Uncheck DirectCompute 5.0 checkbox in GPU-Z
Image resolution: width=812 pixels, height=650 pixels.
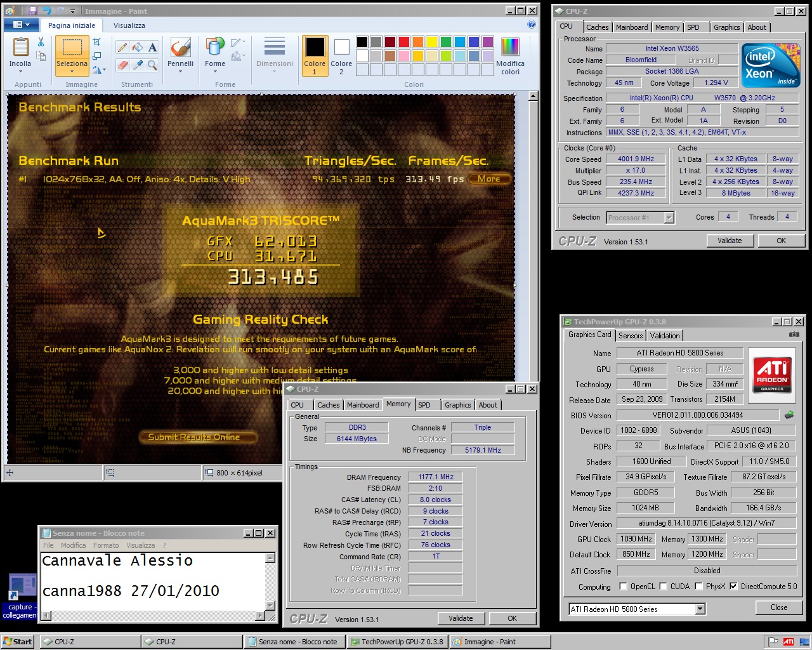click(734, 587)
